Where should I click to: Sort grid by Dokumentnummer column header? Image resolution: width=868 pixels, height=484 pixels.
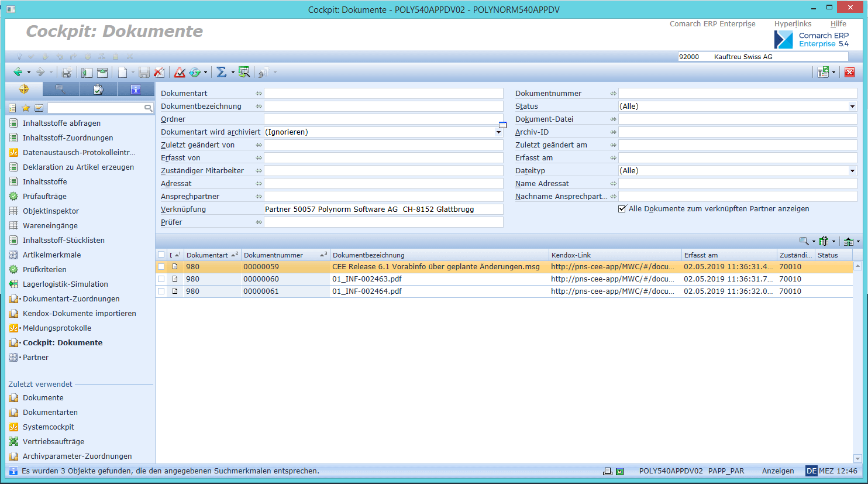[285, 255]
